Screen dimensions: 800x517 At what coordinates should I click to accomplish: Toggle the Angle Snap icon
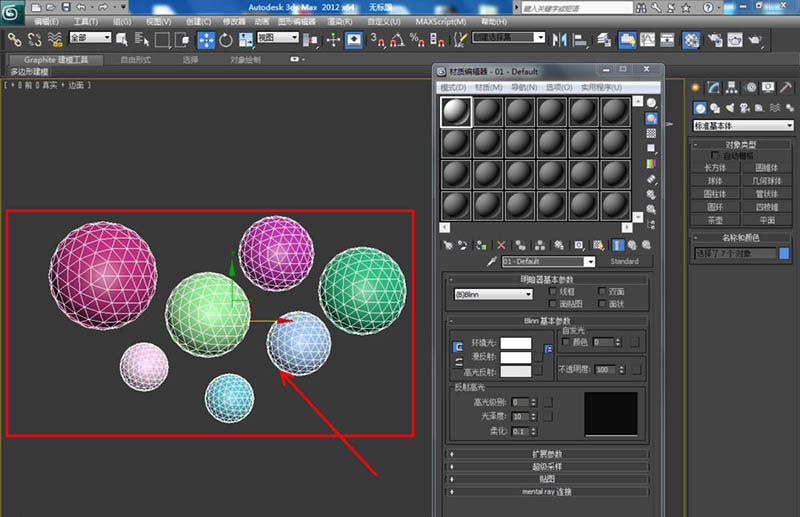(397, 40)
